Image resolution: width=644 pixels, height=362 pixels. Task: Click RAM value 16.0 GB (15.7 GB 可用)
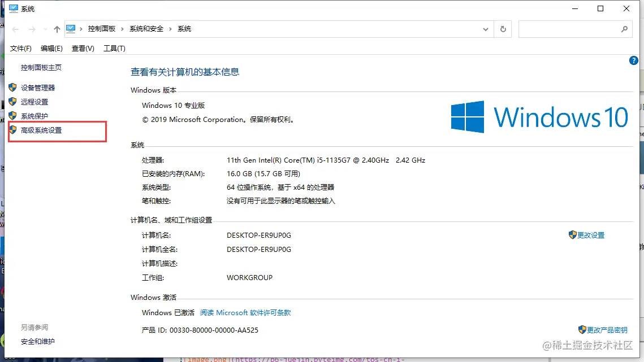pos(263,173)
